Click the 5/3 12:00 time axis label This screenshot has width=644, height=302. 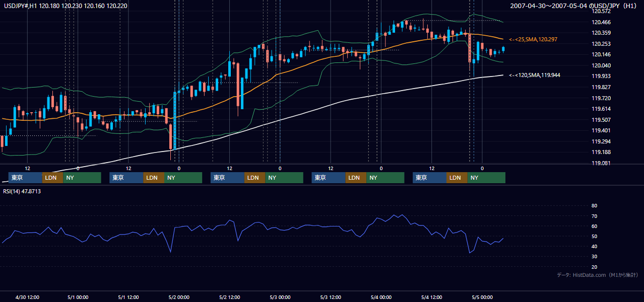pos(331,297)
